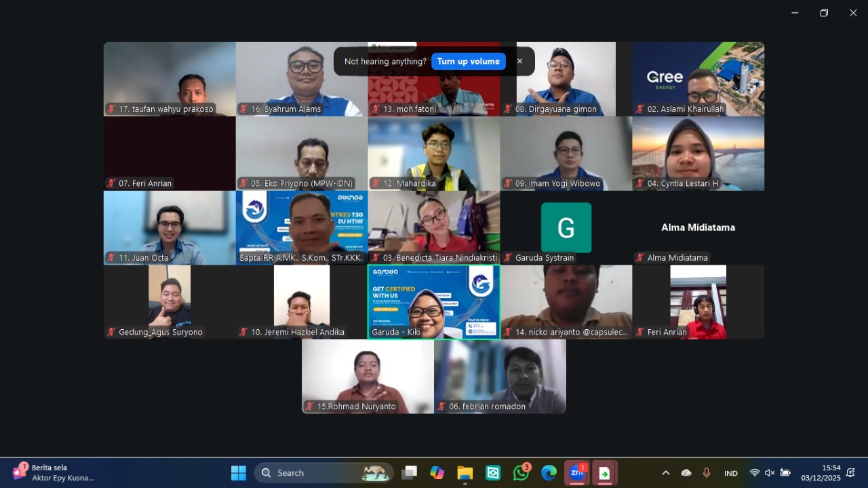Open the clock and date flyout
Screen dimensions: 868x488
821,473
